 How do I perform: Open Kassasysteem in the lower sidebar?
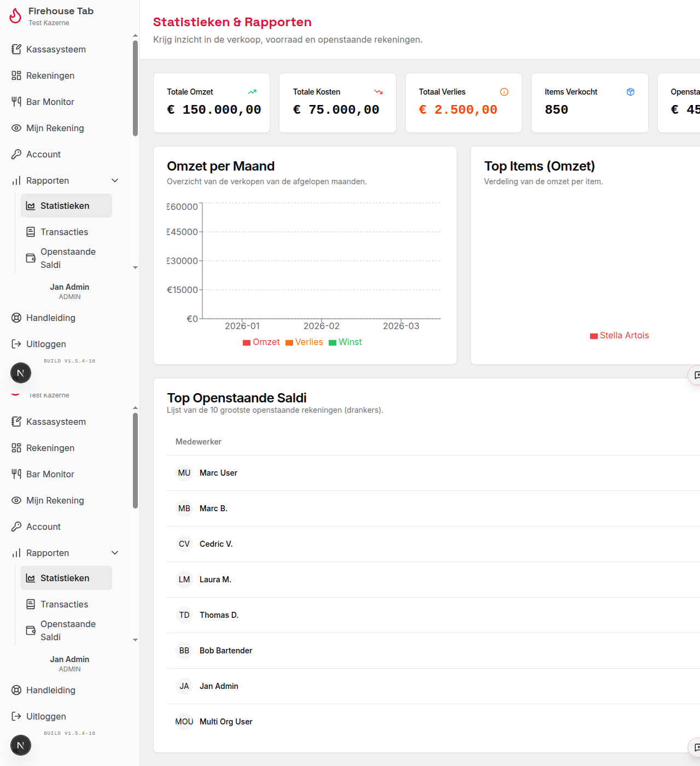click(65, 422)
